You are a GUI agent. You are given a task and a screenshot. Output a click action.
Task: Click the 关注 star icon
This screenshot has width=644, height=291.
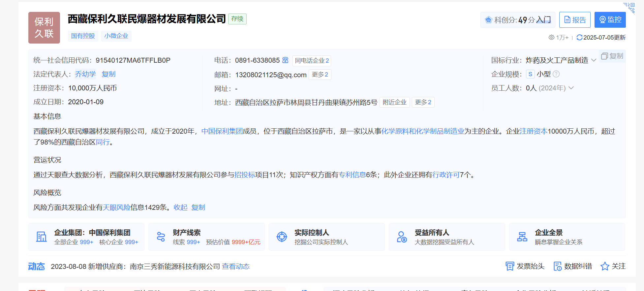coord(605,266)
